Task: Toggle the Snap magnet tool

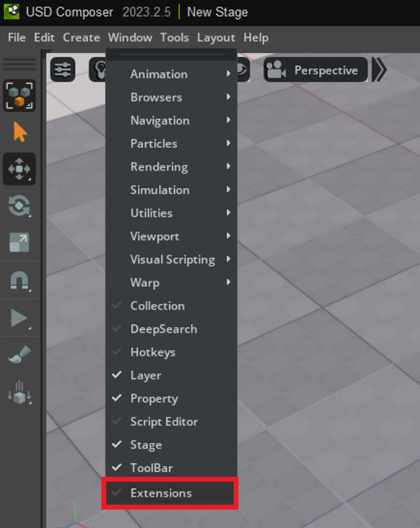Action: tap(19, 281)
